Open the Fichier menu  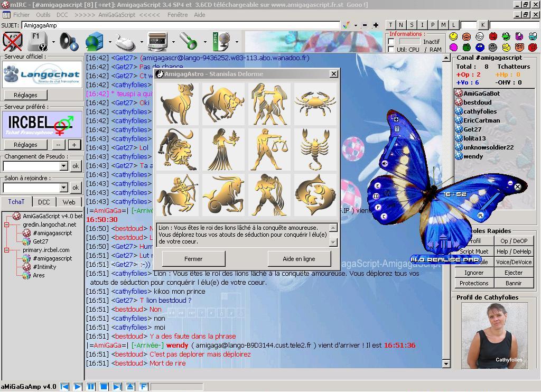click(x=21, y=15)
